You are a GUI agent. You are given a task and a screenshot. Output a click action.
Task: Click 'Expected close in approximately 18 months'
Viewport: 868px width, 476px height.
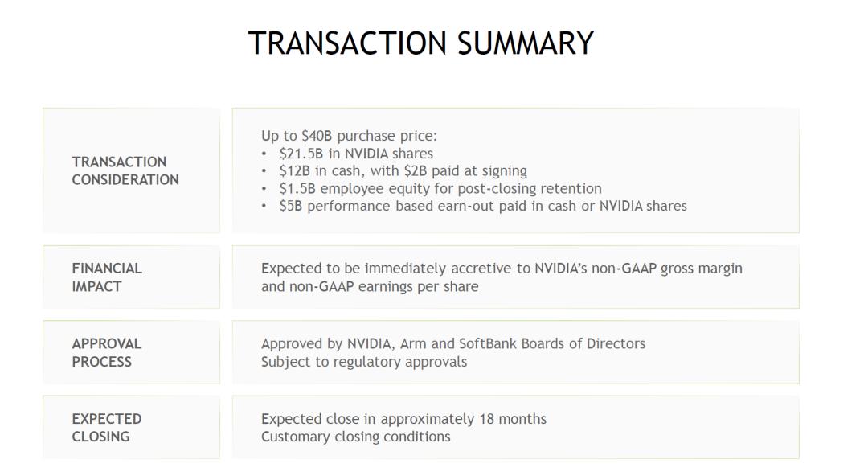pos(403,419)
